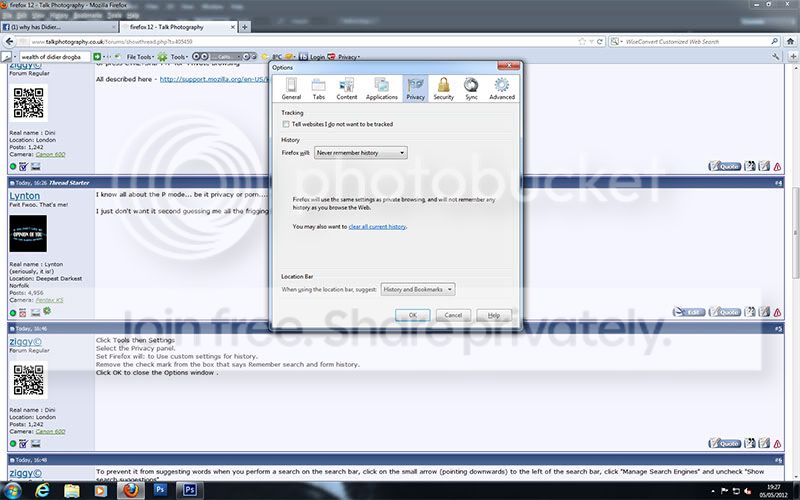This screenshot has height=500, width=800.
Task: Click the browser back arrow button
Action: click(x=9, y=41)
